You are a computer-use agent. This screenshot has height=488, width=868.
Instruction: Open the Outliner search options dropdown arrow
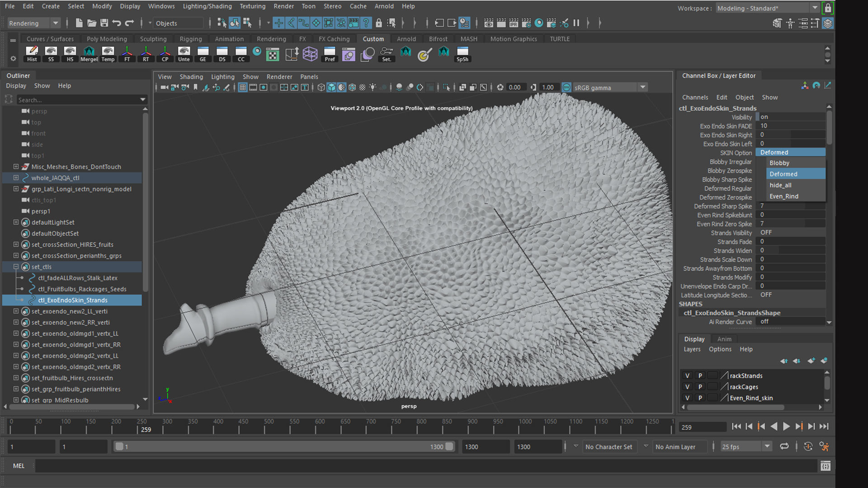143,100
